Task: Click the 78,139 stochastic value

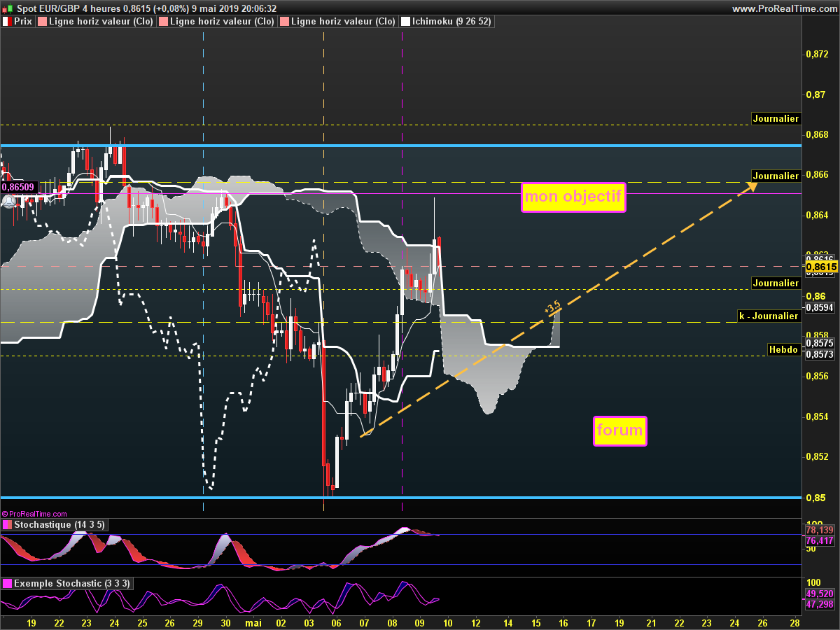Action: click(820, 530)
